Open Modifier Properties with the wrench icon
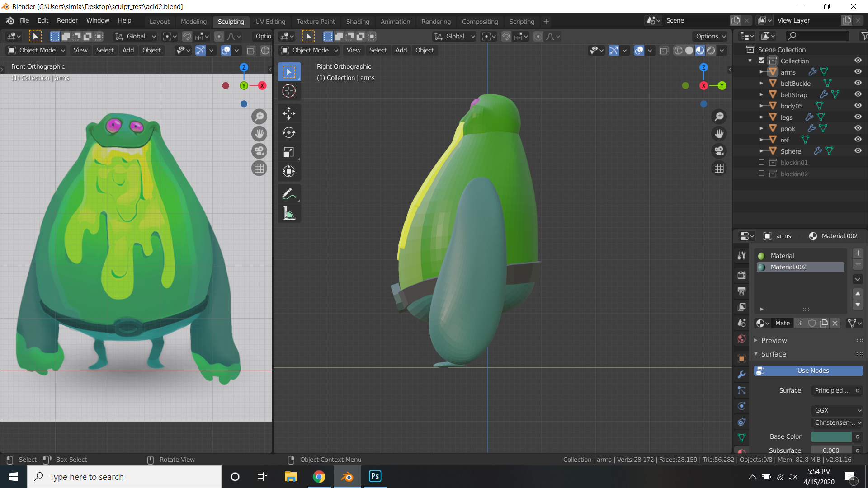Screen dimensions: 868x488 (x=741, y=375)
